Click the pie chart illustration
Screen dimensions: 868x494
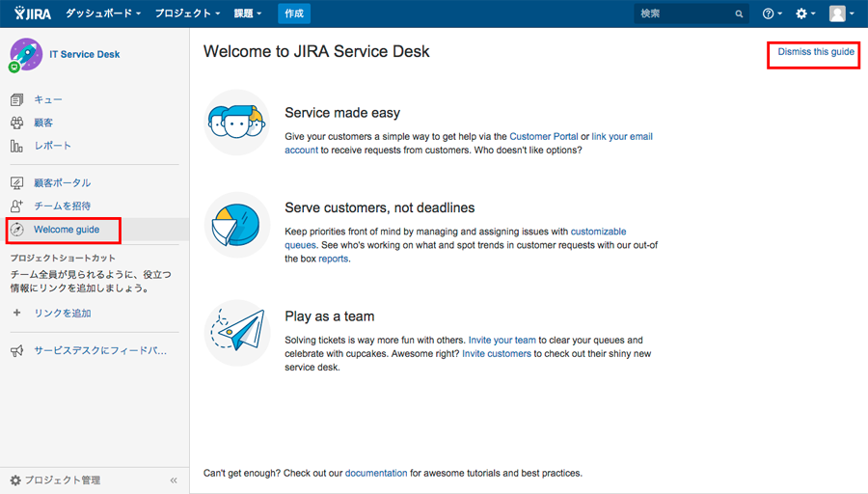pyautogui.click(x=237, y=225)
